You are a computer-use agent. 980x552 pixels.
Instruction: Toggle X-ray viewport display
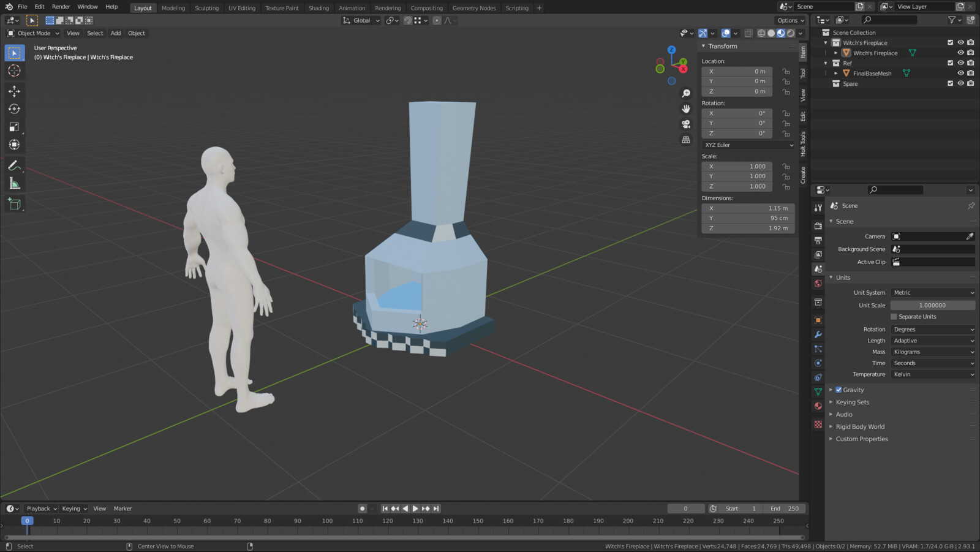748,33
